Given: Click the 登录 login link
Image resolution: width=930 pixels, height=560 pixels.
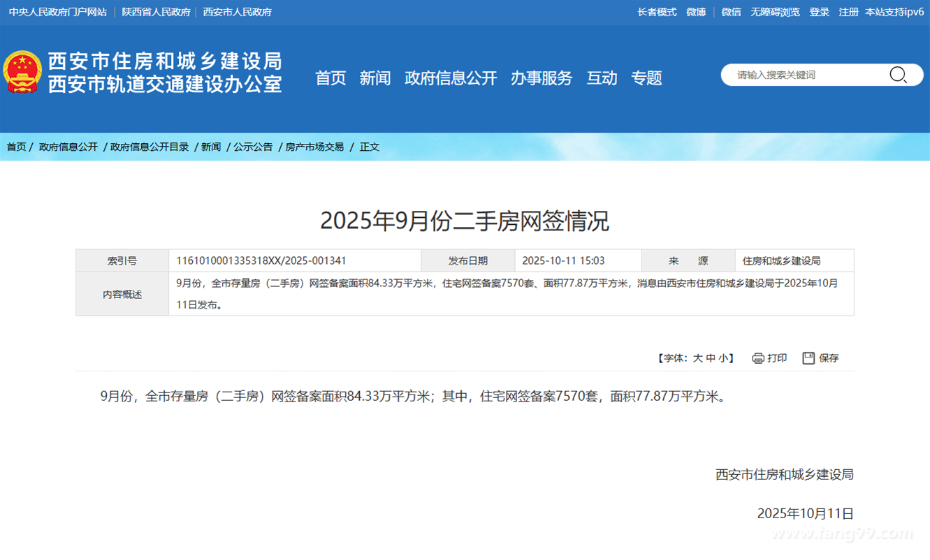Looking at the screenshot, I should tap(819, 12).
